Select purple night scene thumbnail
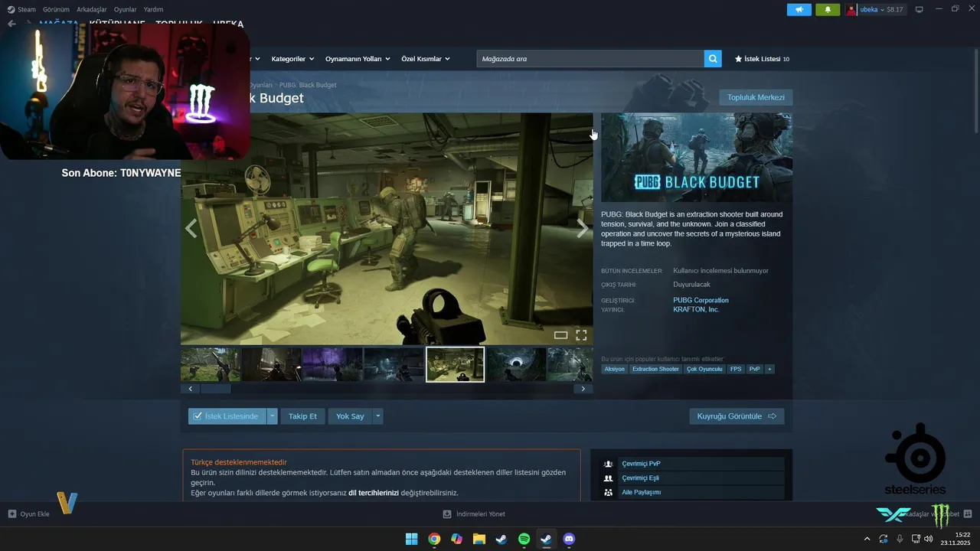The height and width of the screenshot is (551, 980). tap(332, 364)
